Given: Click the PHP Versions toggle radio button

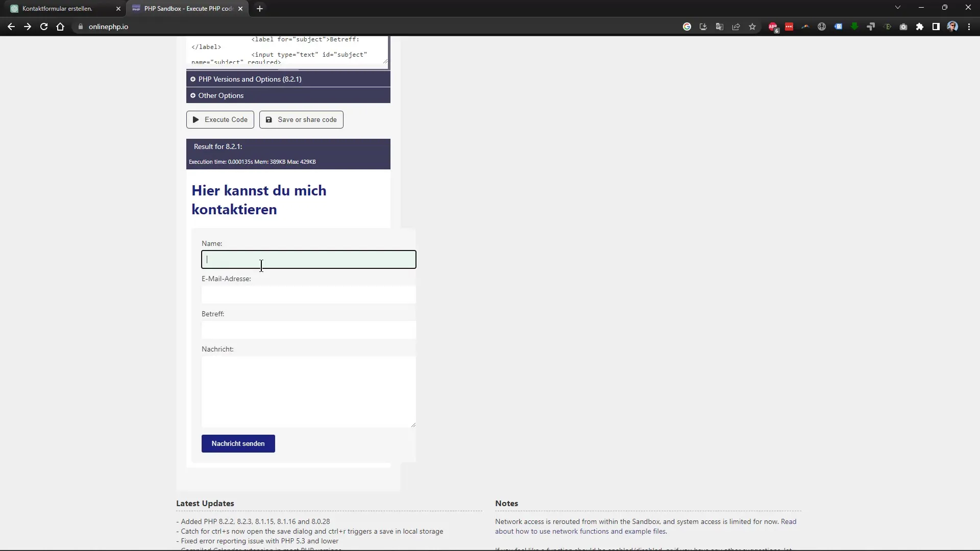Looking at the screenshot, I should (193, 79).
